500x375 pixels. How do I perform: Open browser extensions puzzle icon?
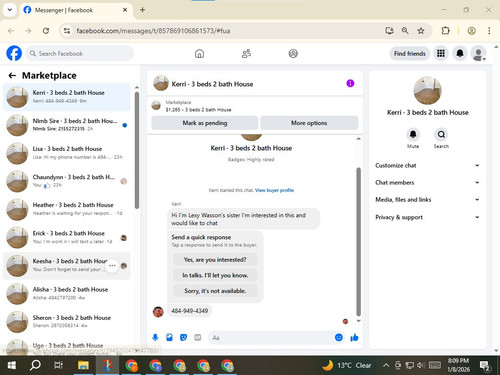[445, 31]
